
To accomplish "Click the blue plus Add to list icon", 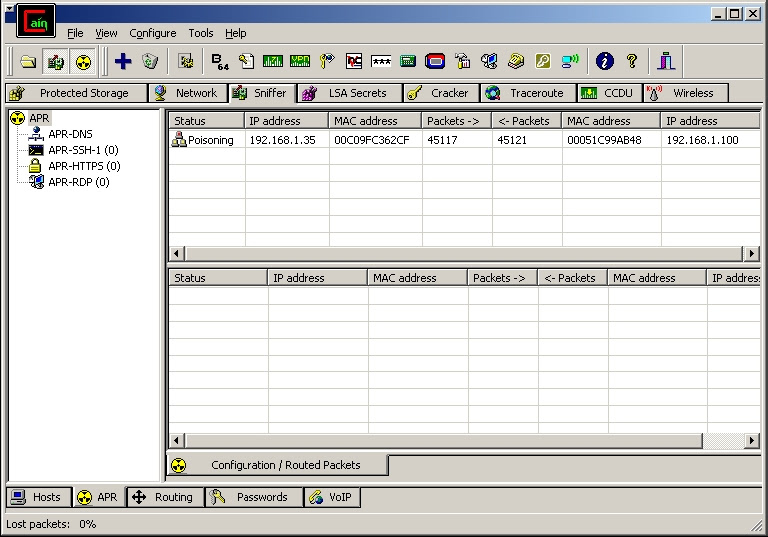I will coord(123,61).
